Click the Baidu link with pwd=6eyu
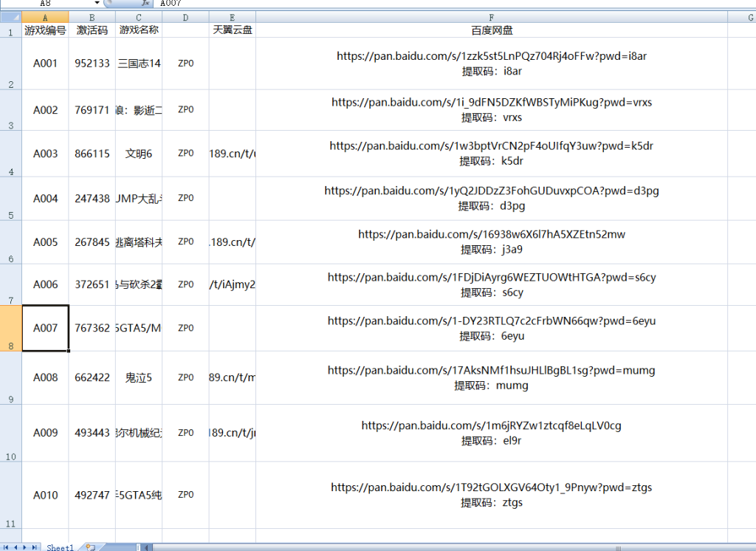 pyautogui.click(x=491, y=321)
